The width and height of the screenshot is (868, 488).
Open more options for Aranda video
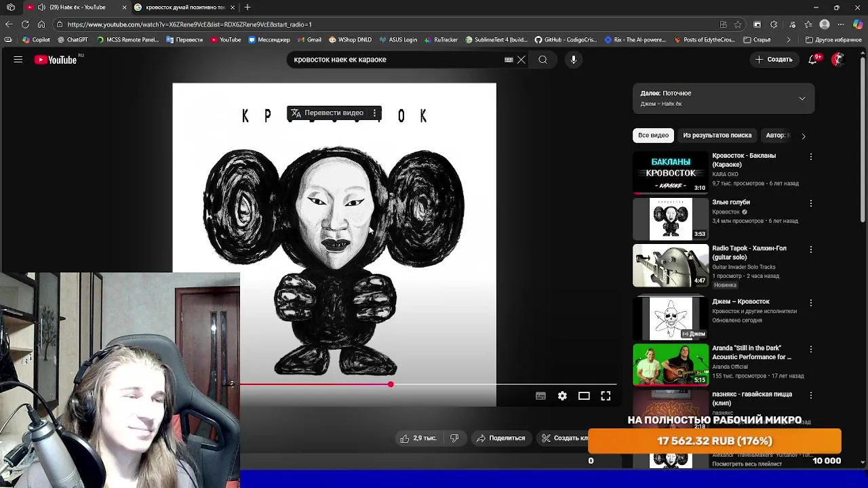pos(811,349)
